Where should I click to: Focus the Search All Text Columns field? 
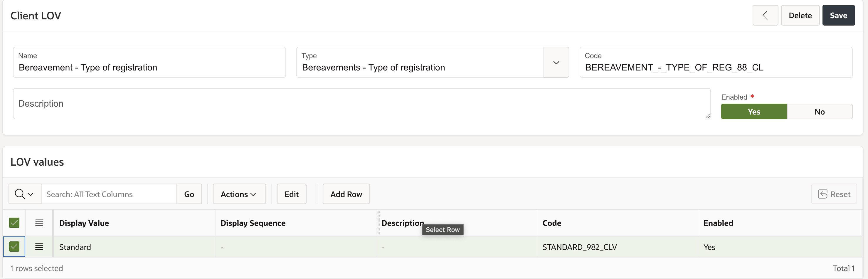pyautogui.click(x=109, y=194)
